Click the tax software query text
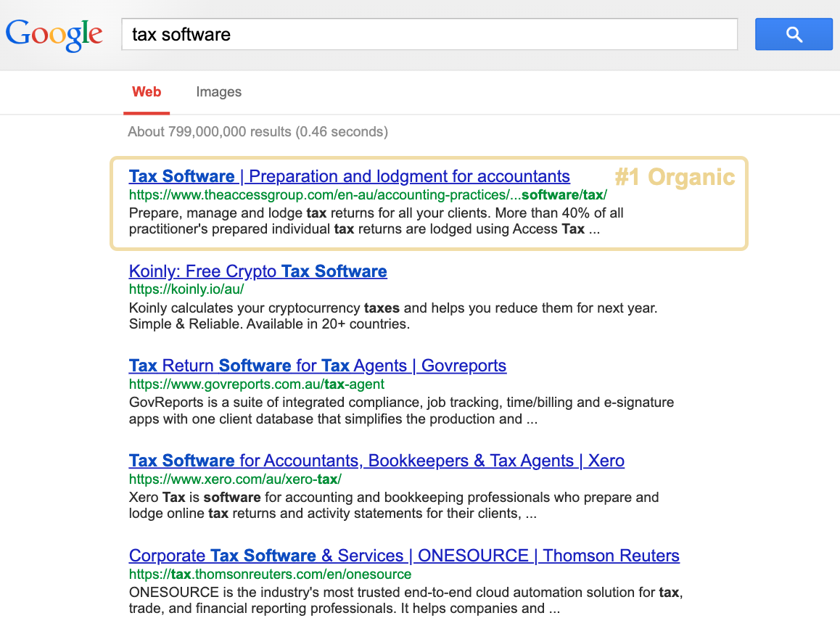 click(180, 33)
